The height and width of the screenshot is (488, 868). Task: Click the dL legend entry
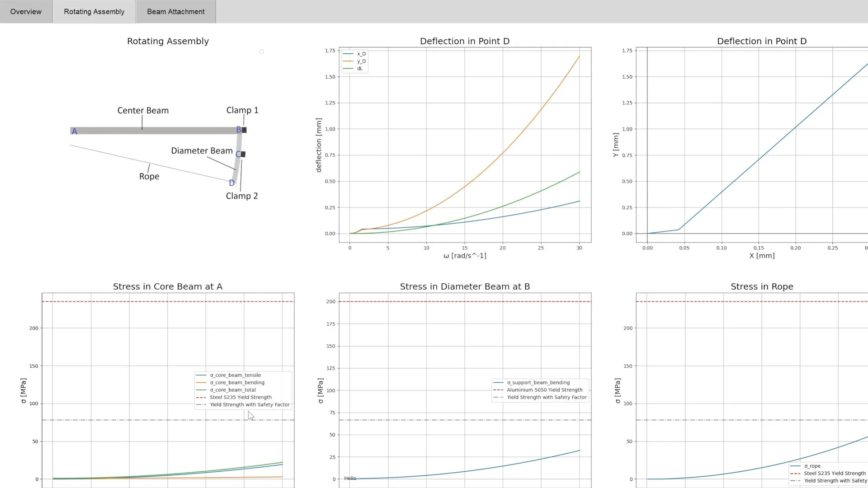(359, 69)
